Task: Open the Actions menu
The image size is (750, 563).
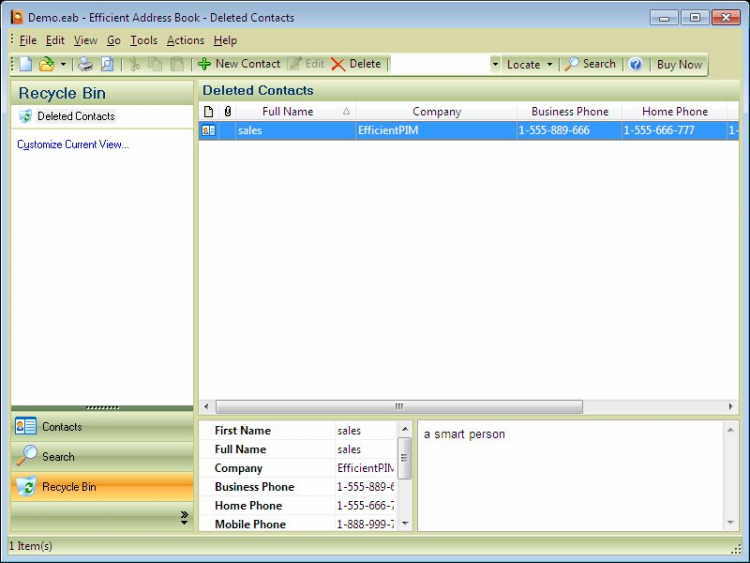Action: [186, 41]
